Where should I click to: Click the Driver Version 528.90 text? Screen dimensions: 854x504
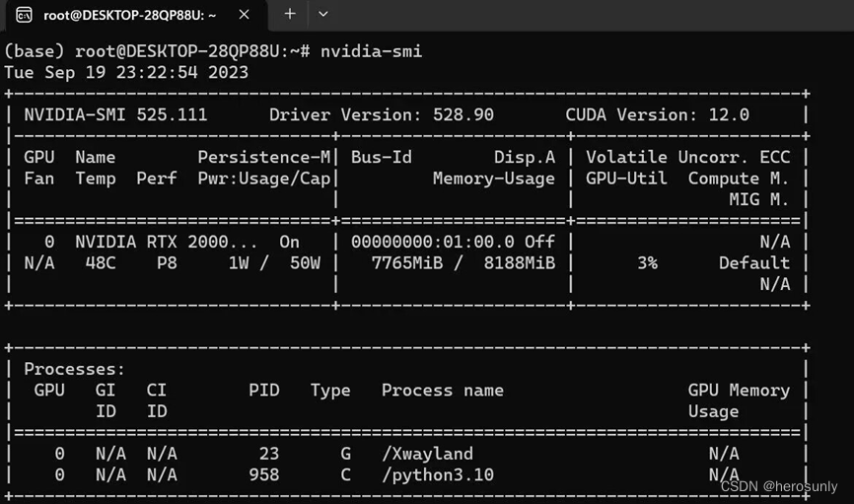[x=381, y=114]
